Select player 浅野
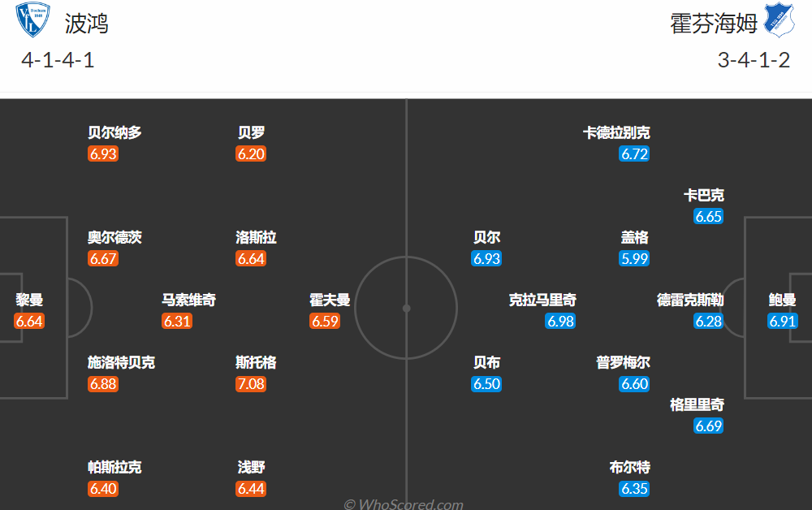 coord(251,468)
